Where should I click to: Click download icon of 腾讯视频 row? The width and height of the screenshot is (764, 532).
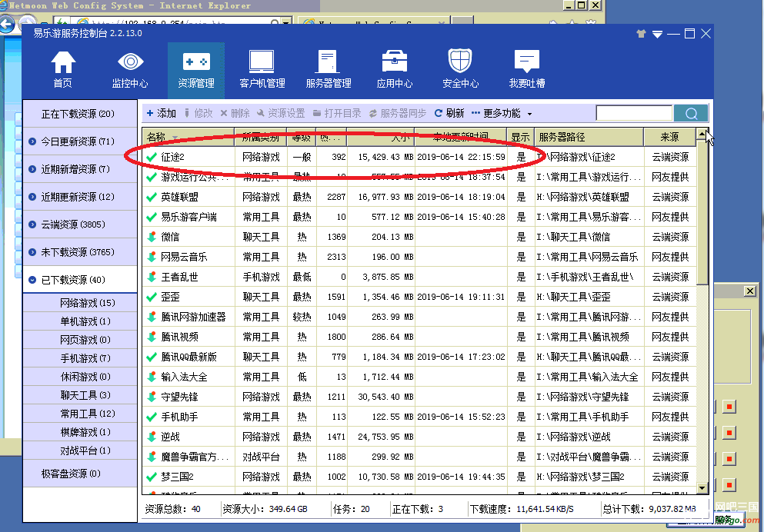(152, 337)
